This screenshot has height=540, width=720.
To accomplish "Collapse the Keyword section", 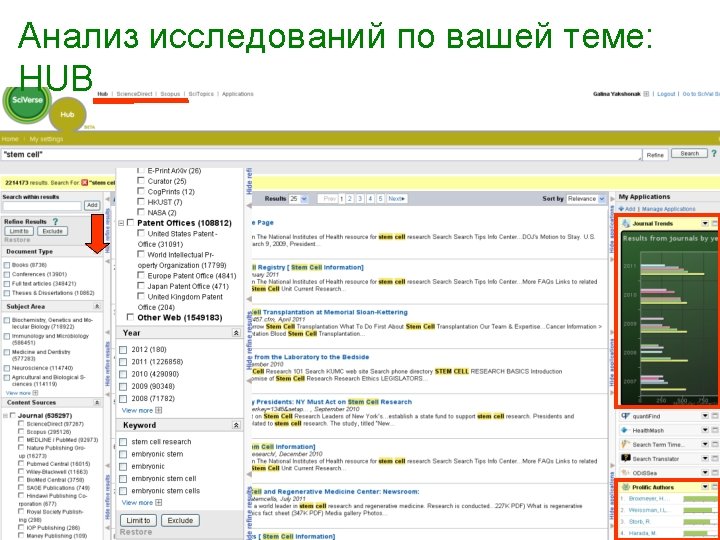I will [x=236, y=426].
